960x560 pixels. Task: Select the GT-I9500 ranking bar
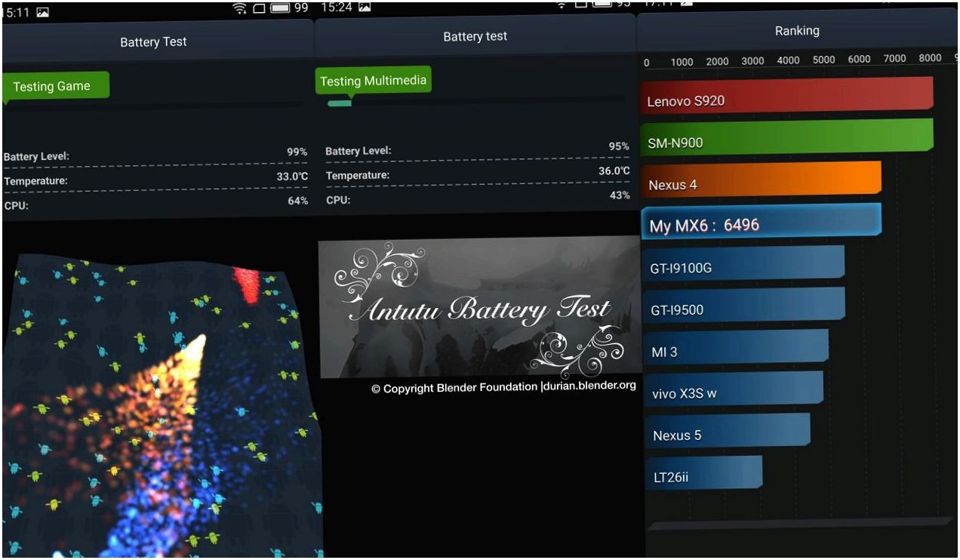743,306
